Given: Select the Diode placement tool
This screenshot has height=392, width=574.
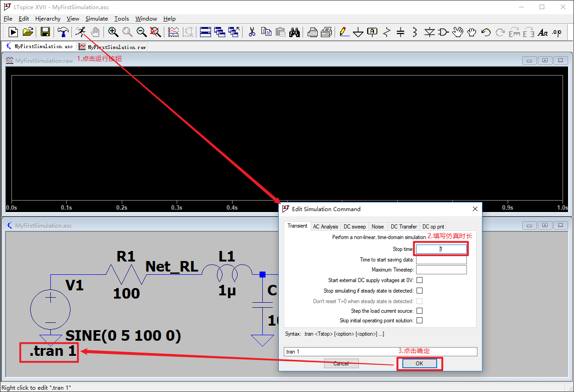Looking at the screenshot, I should click(428, 32).
